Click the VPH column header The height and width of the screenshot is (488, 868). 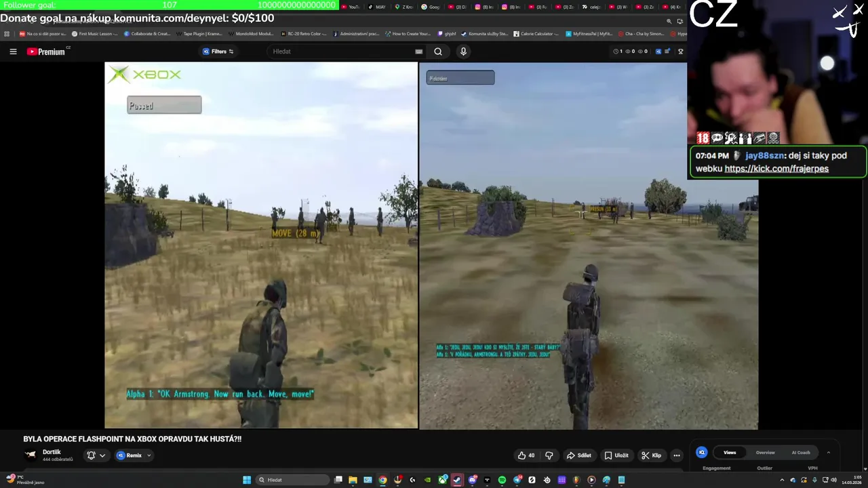tap(812, 468)
